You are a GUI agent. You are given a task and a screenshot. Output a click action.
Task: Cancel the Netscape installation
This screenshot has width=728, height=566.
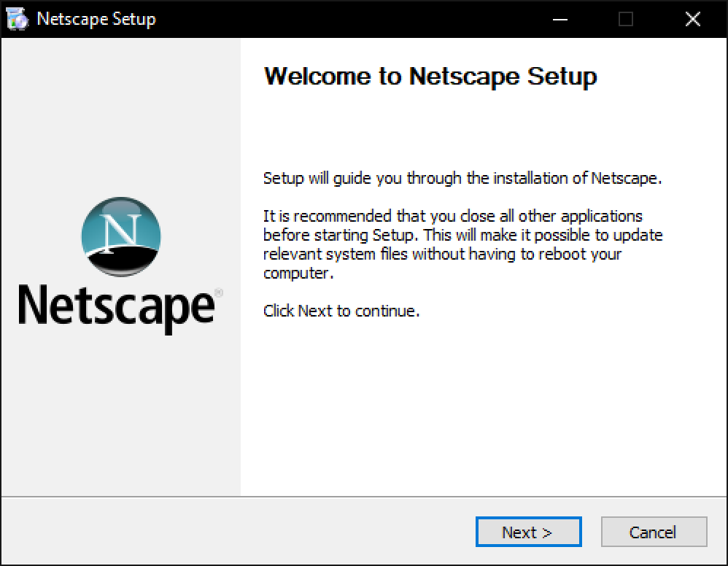click(x=653, y=532)
